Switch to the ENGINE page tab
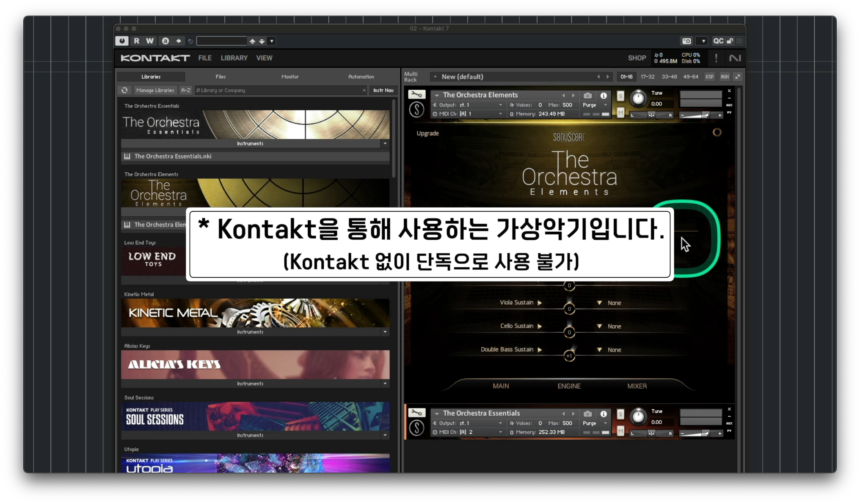This screenshot has height=504, width=860. click(x=569, y=386)
